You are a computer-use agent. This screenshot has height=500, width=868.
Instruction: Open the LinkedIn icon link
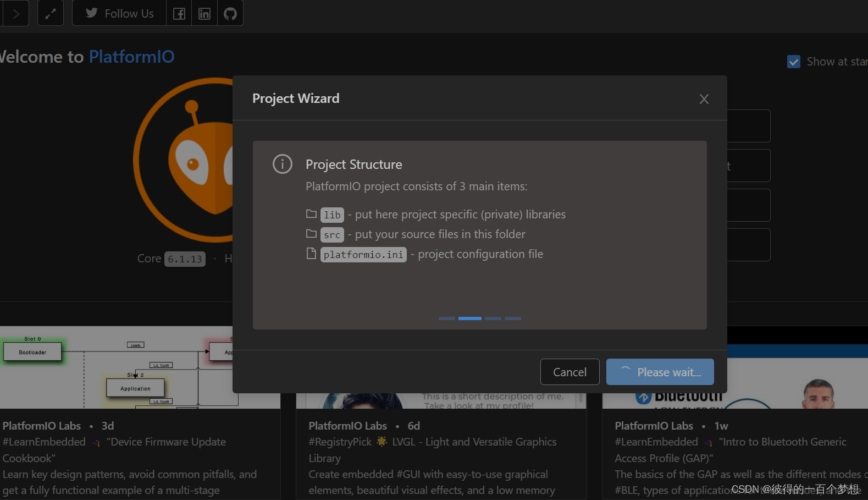coord(204,14)
